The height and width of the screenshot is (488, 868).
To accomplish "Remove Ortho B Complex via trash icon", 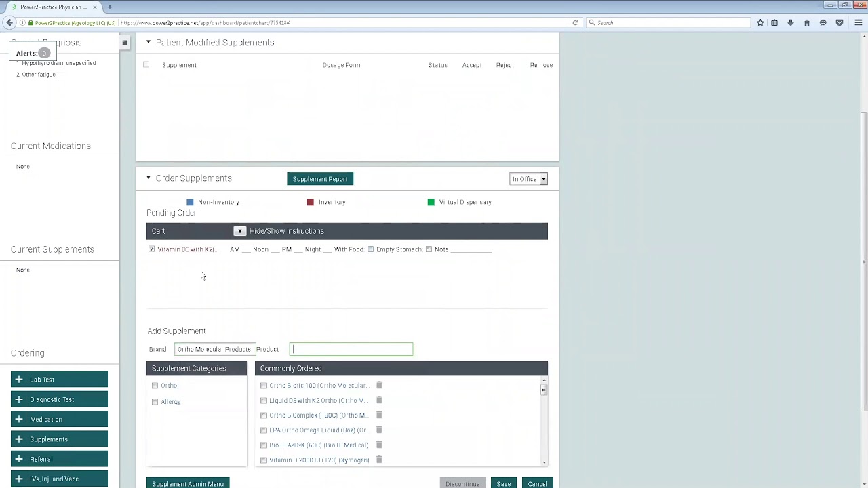I will click(379, 415).
